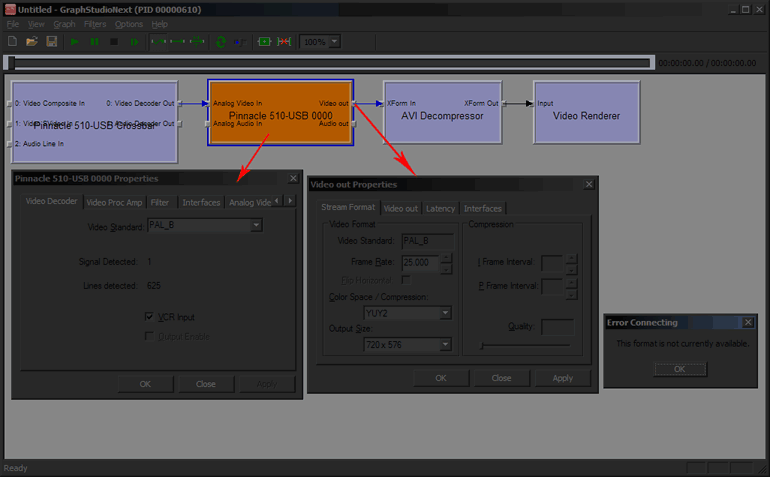Viewport: 770px width, 477px height.
Task: Open a graph file using the folder icon
Action: (x=32, y=42)
